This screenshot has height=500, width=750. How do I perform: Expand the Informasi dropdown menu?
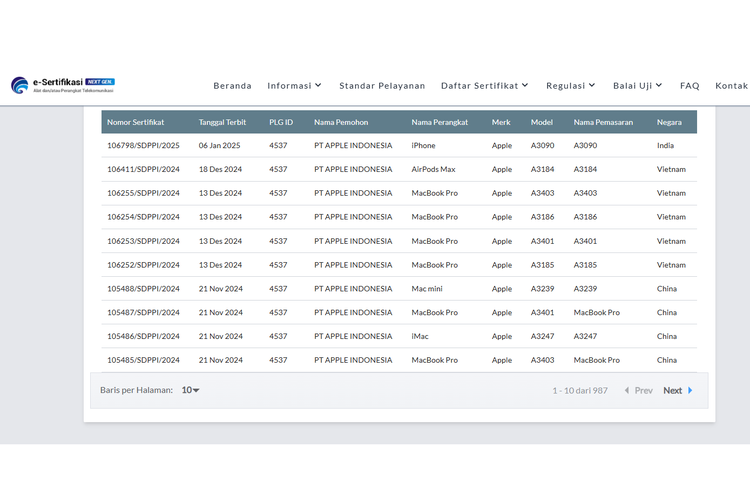tap(294, 86)
